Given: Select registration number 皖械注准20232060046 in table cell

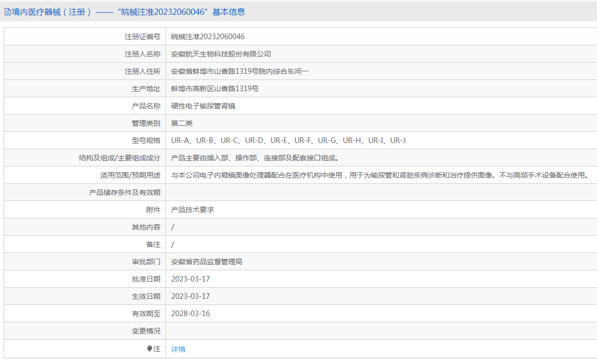Looking at the screenshot, I should click(208, 37).
